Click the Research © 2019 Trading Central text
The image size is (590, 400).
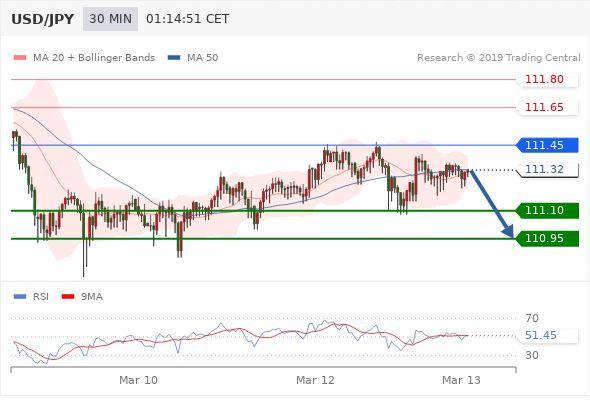point(499,58)
